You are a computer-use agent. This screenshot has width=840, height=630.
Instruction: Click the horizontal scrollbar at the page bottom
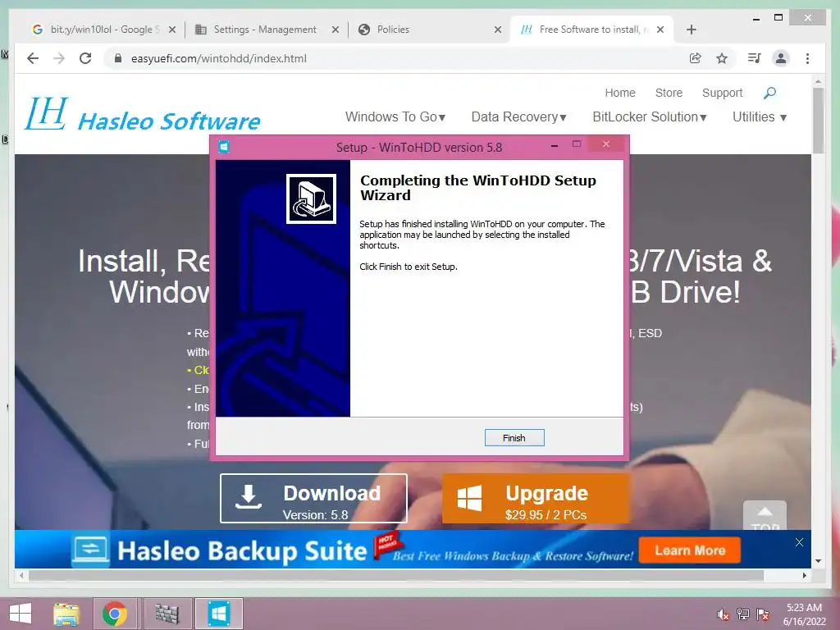(396, 575)
